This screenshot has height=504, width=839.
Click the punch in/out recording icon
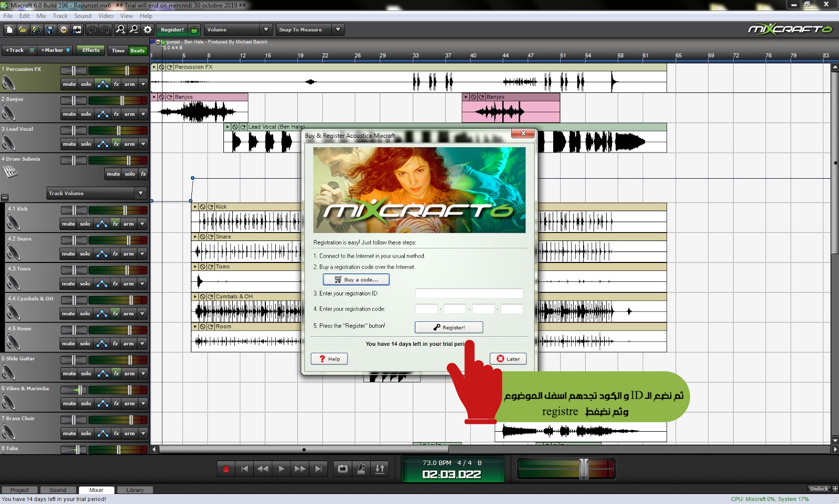pyautogui.click(x=380, y=469)
